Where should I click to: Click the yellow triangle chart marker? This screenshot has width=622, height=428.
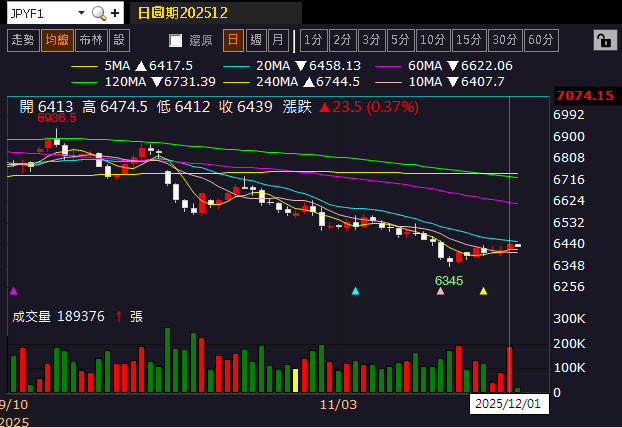pos(484,291)
